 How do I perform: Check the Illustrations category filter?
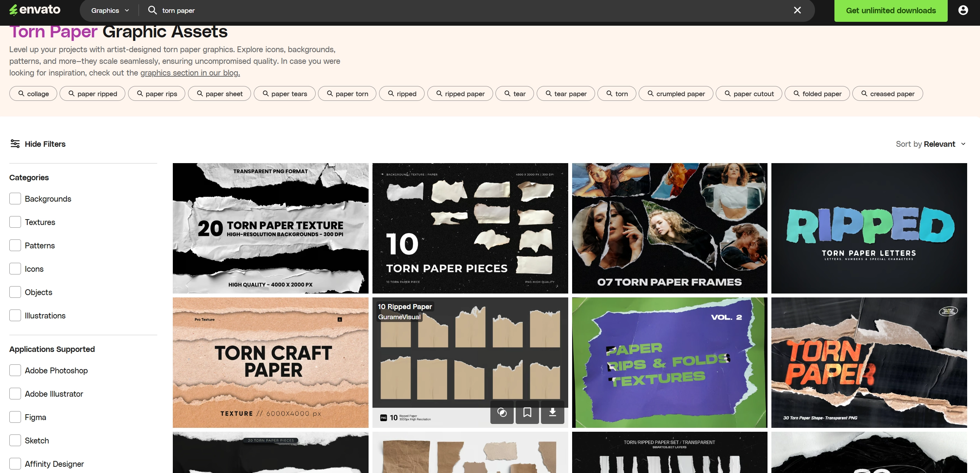[15, 315]
